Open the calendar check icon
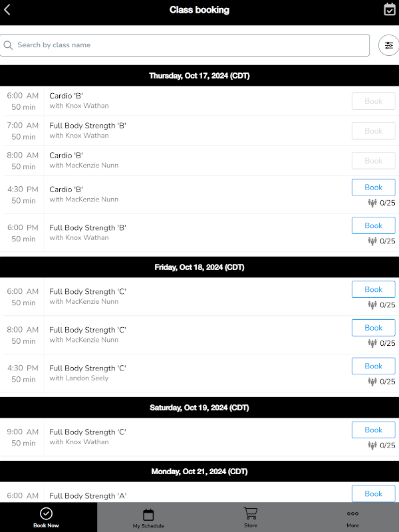The image size is (399, 532). [390, 9]
